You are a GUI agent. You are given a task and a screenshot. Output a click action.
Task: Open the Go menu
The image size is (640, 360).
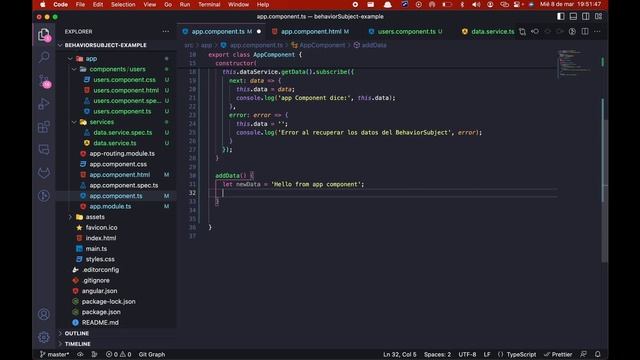pos(168,4)
